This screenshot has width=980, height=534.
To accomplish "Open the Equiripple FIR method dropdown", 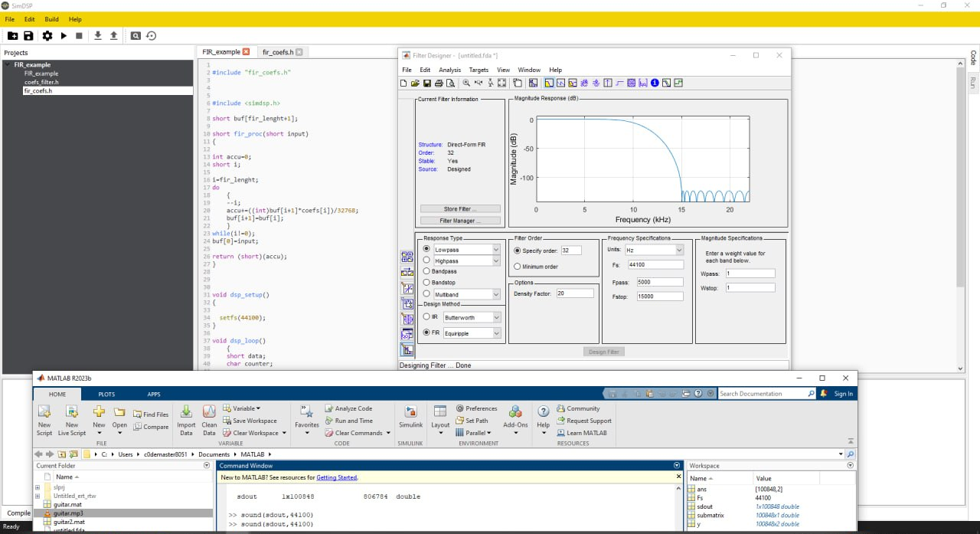I will coord(496,333).
